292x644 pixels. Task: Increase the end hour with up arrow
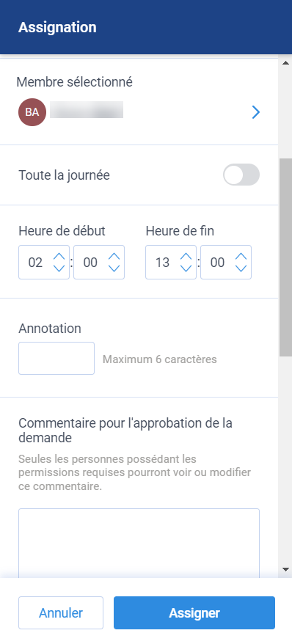point(186,257)
